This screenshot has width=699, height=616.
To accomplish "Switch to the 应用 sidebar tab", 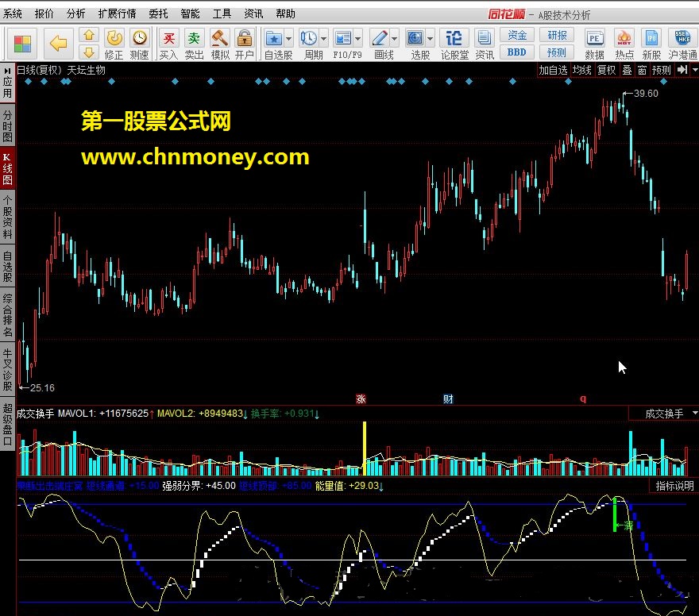I will click(x=8, y=87).
